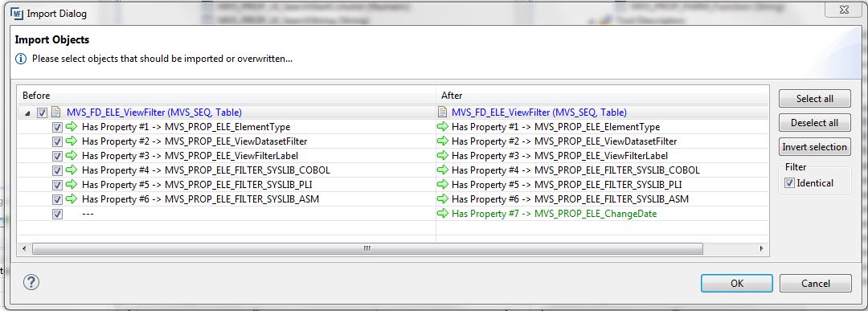Click the green arrow of Before Has Property #2

(x=72, y=141)
